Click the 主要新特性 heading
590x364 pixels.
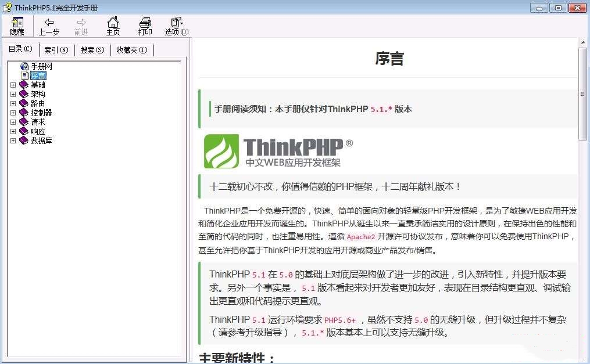pos(237,358)
